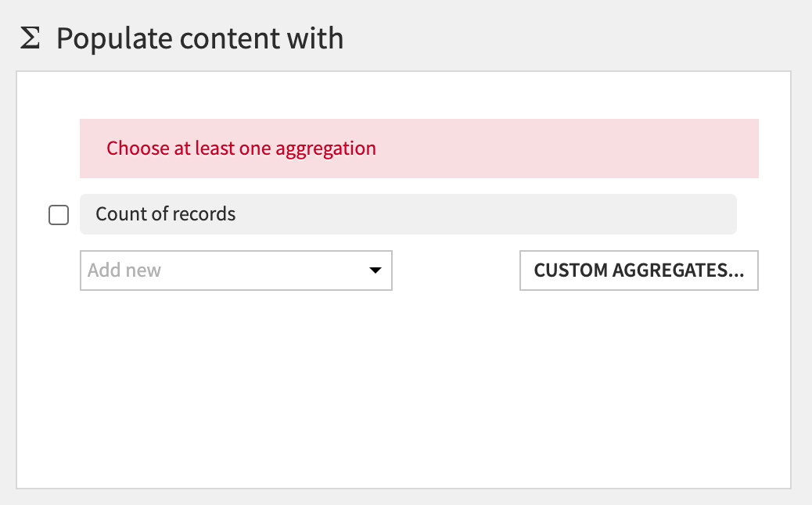Viewport: 812px width, 505px height.
Task: Click the Choose at least one aggregation text
Action: (241, 149)
